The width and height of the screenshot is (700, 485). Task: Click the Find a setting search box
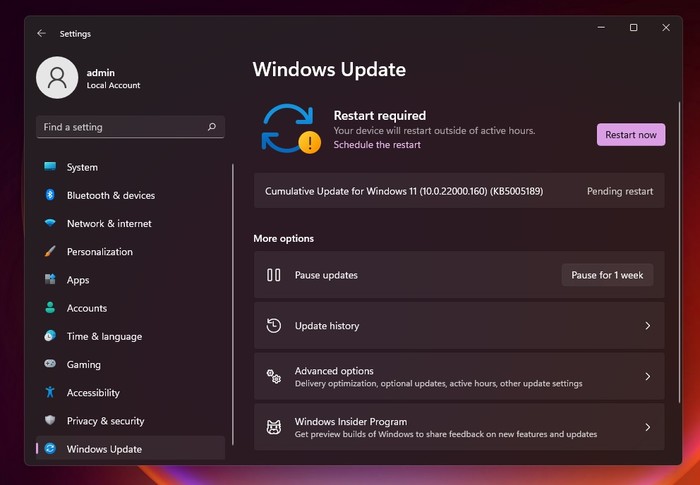(x=120, y=127)
